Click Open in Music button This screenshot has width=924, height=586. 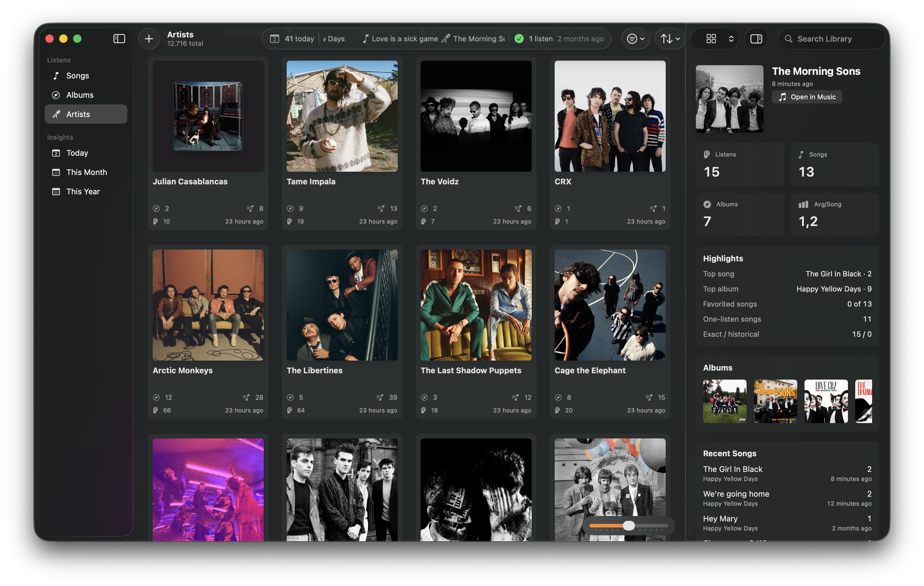click(x=807, y=97)
